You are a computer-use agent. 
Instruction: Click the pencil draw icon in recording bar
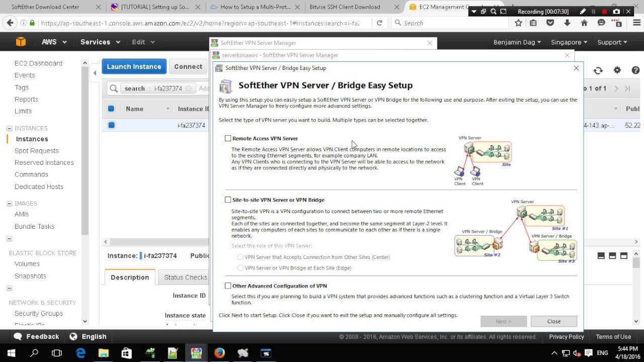[x=583, y=11]
